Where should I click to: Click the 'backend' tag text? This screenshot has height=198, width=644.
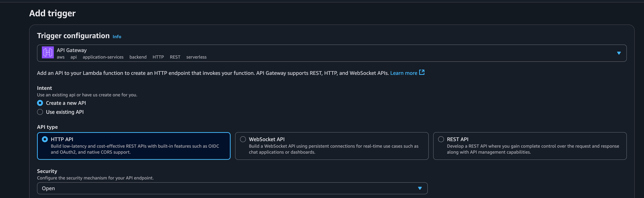point(138,57)
